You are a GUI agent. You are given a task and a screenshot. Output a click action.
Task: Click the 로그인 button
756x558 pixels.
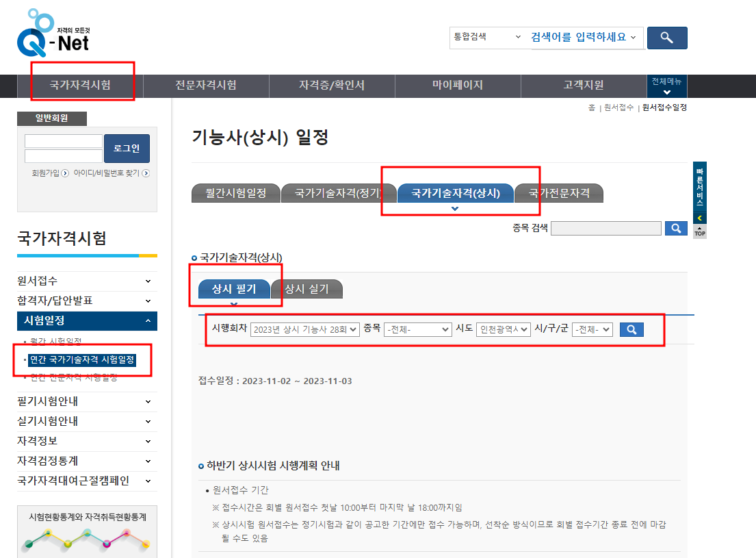(x=127, y=148)
